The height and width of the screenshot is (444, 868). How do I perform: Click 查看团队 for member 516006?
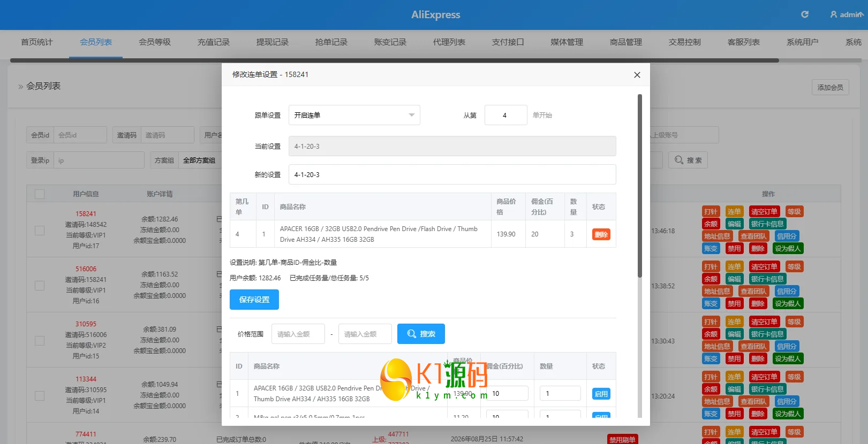click(753, 292)
